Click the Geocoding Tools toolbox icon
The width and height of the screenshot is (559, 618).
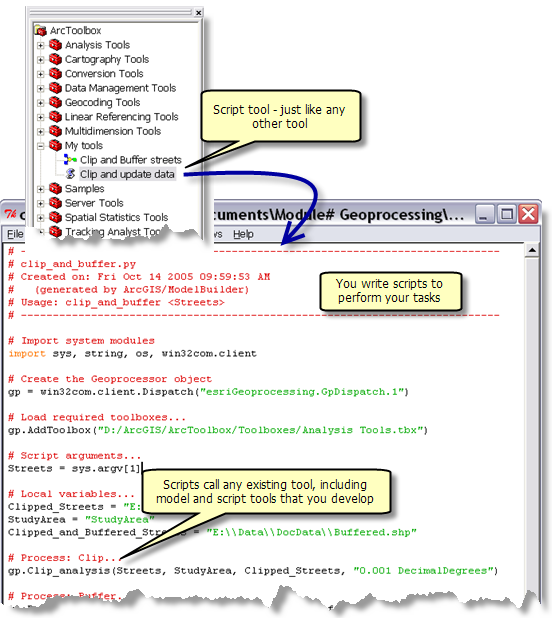pyautogui.click(x=56, y=102)
